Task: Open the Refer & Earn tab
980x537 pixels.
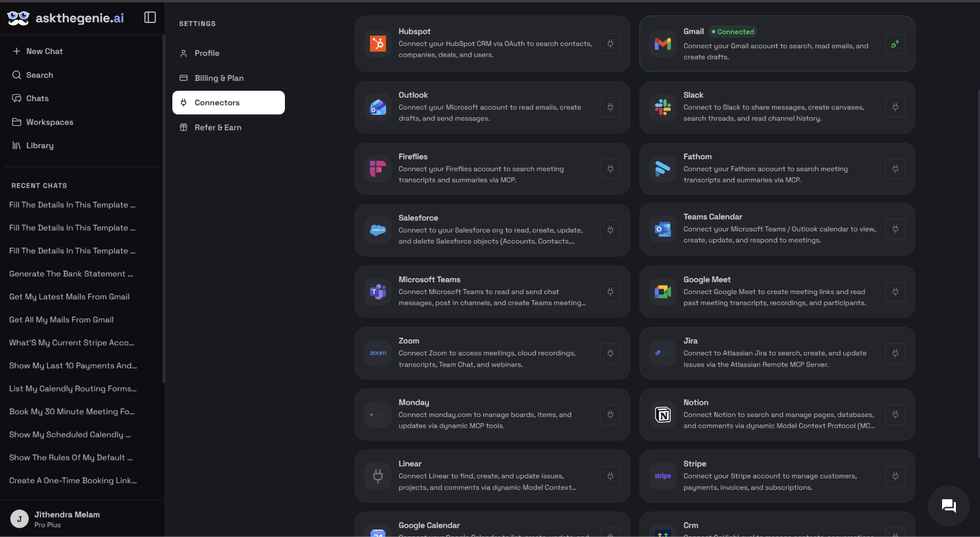Action: click(229, 128)
